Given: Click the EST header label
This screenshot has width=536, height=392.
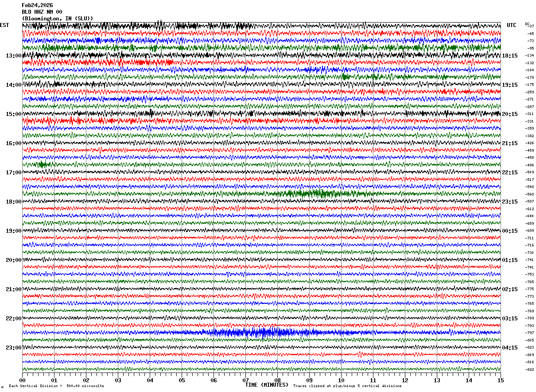Looking at the screenshot, I should click(x=4, y=25).
